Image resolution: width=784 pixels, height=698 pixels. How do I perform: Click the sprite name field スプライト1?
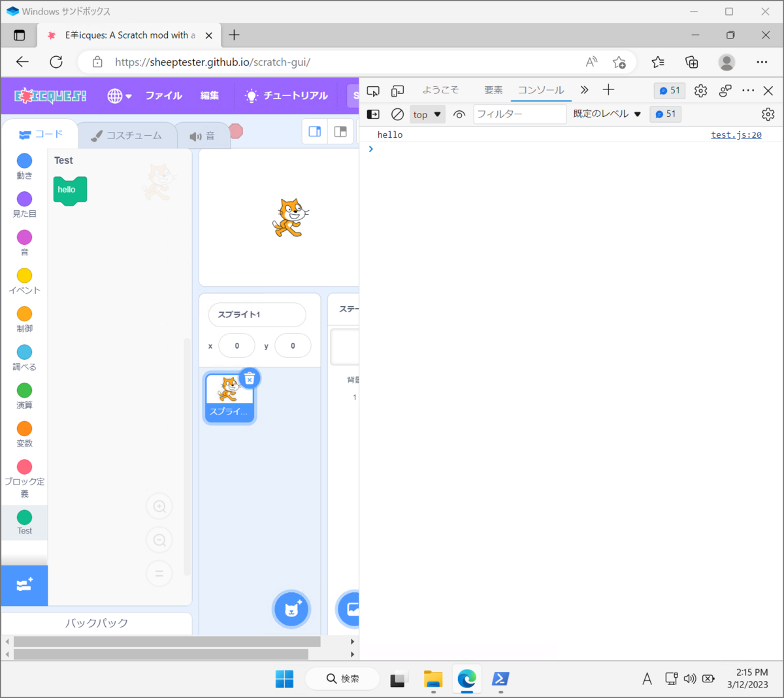pos(257,315)
